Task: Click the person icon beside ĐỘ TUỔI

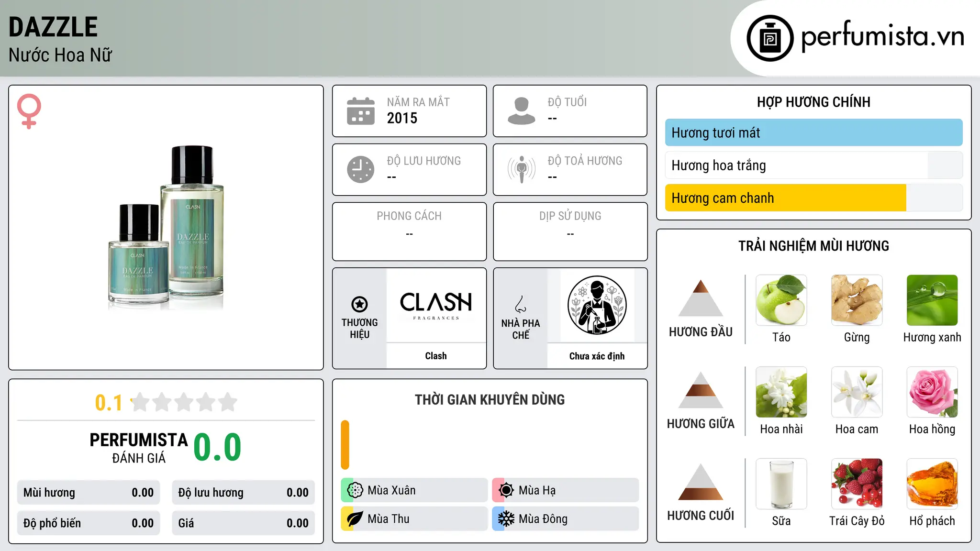Action: coord(522,111)
